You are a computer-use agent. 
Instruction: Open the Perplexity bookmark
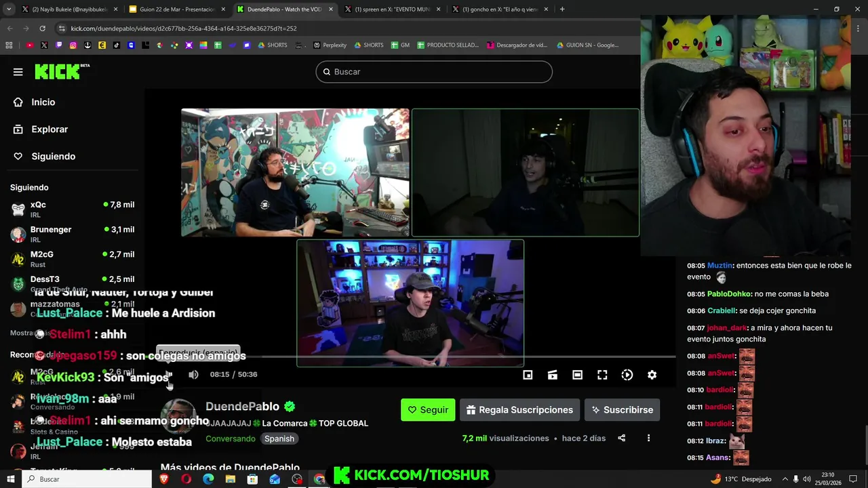pyautogui.click(x=330, y=45)
